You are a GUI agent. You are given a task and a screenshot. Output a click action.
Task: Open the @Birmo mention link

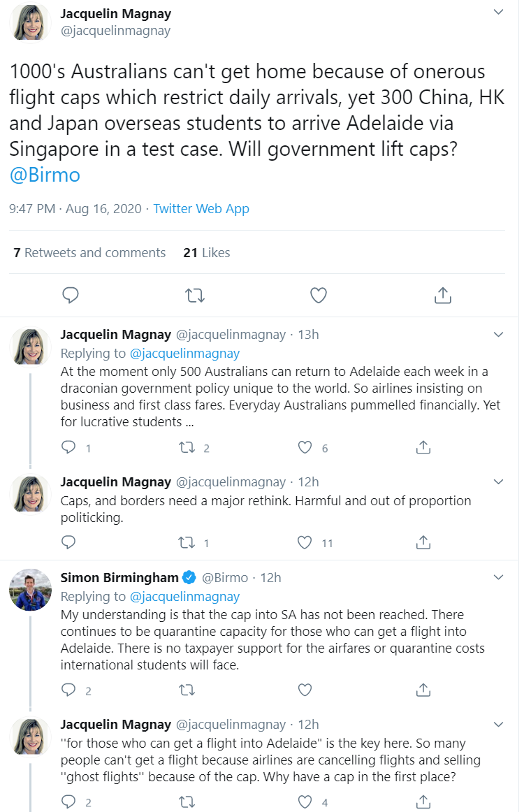coord(45,174)
